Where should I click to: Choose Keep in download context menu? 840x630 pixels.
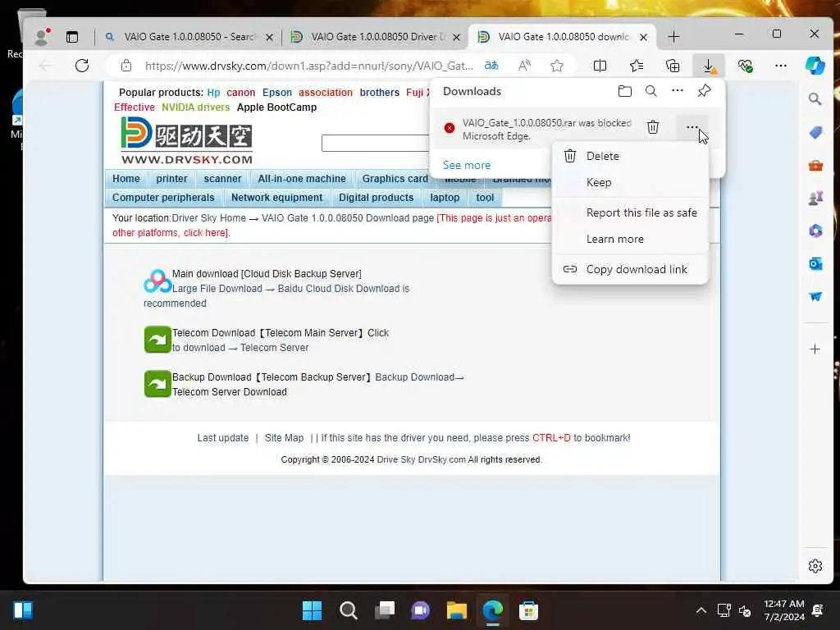[x=631, y=182]
